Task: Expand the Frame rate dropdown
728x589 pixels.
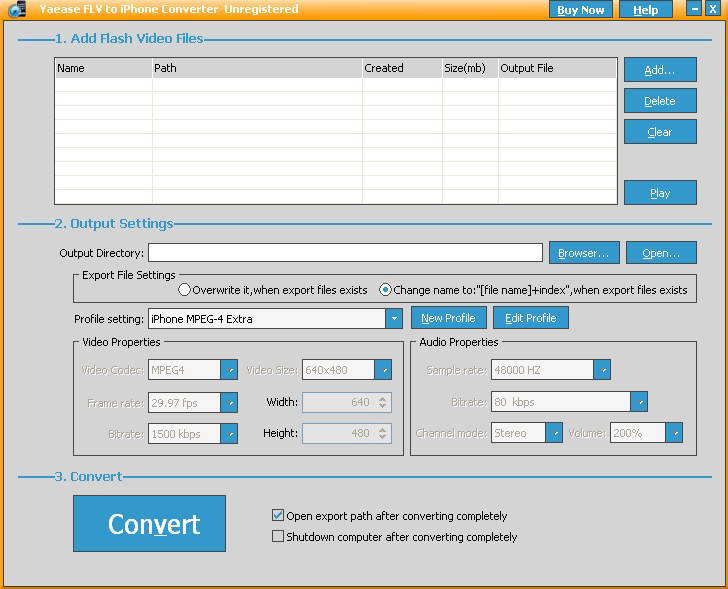Action: [229, 402]
